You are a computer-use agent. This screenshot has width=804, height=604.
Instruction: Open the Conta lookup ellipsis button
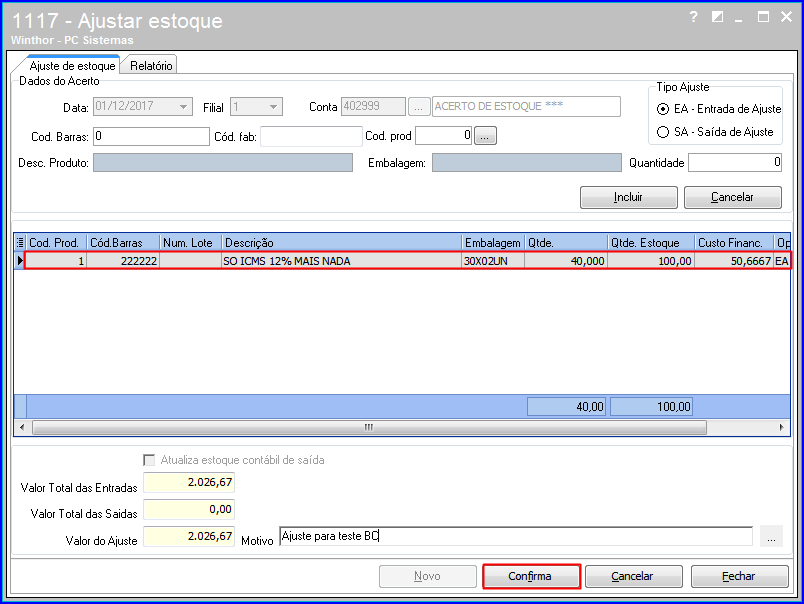click(419, 107)
